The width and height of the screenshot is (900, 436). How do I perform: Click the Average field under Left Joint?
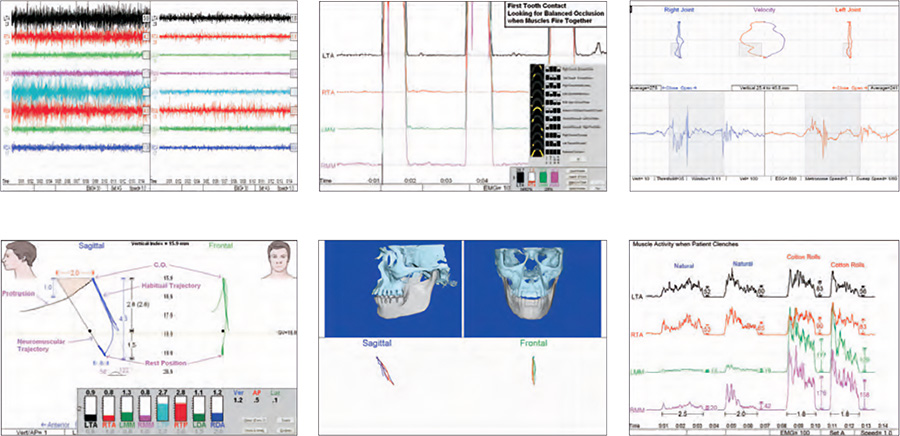(884, 88)
